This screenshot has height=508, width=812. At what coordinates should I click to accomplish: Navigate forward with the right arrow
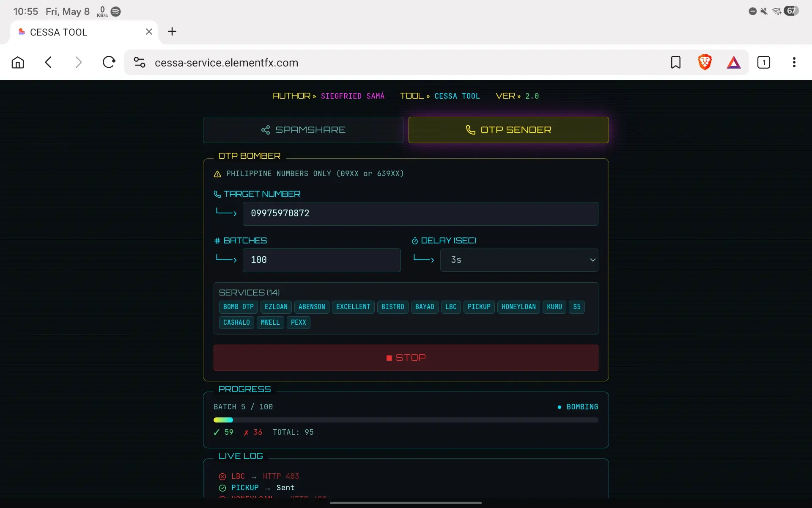pos(79,63)
